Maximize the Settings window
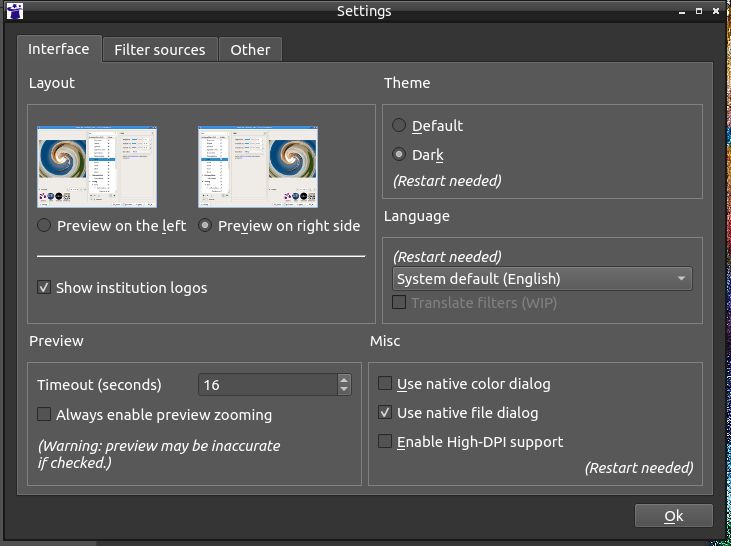Screen dimensions: 731x546 point(699,11)
